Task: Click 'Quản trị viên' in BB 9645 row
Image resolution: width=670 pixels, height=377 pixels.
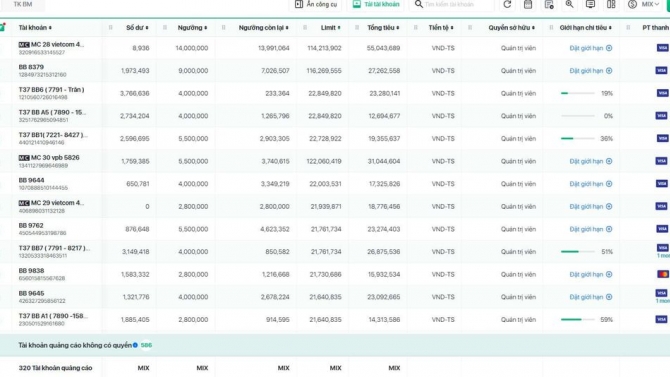Action: [518, 297]
